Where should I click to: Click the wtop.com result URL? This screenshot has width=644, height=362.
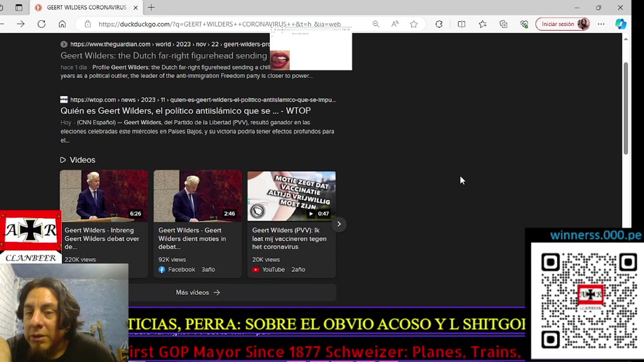203,100
